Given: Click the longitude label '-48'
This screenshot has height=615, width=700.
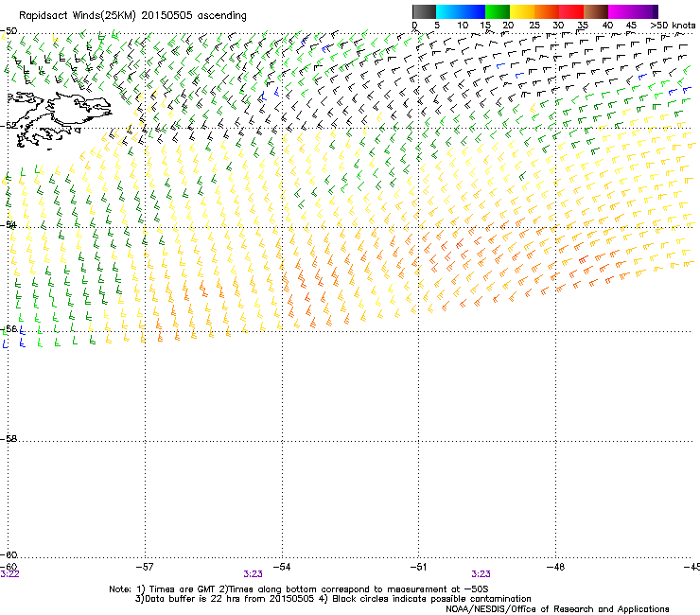Looking at the screenshot, I should tap(555, 567).
